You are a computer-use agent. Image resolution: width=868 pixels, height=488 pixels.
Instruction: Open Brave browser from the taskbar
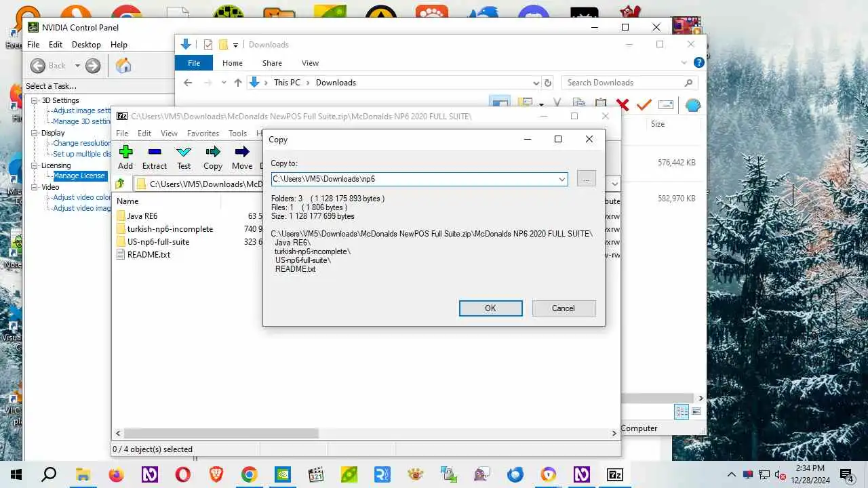(x=216, y=474)
